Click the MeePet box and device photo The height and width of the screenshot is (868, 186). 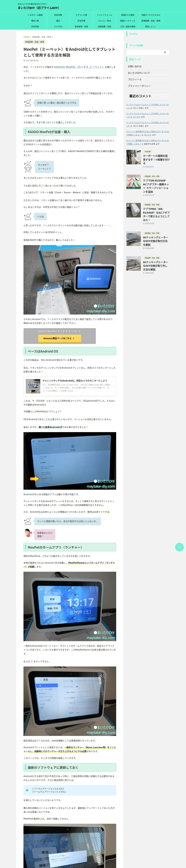tap(70, 280)
